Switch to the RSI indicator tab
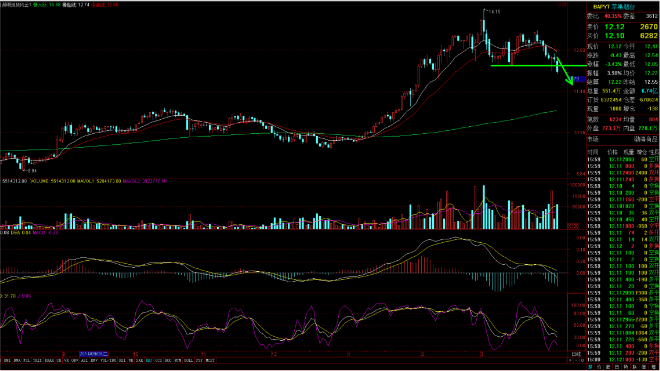Image resolution: width=660 pixels, height=371 pixels. click(x=122, y=360)
